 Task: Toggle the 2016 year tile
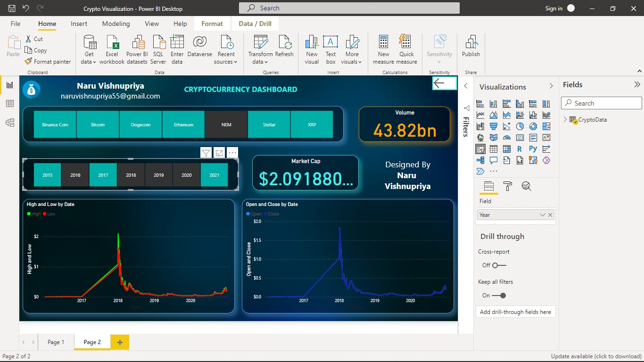coord(75,175)
